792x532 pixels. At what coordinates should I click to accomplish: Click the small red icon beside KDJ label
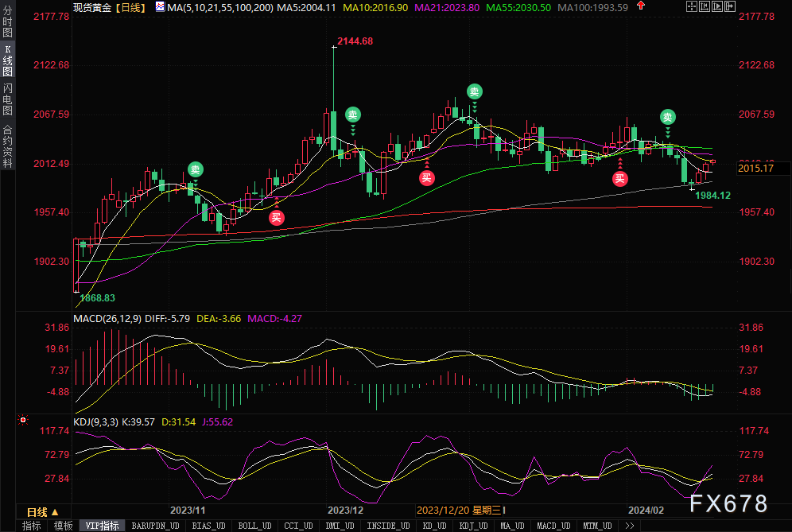pyautogui.click(x=22, y=419)
